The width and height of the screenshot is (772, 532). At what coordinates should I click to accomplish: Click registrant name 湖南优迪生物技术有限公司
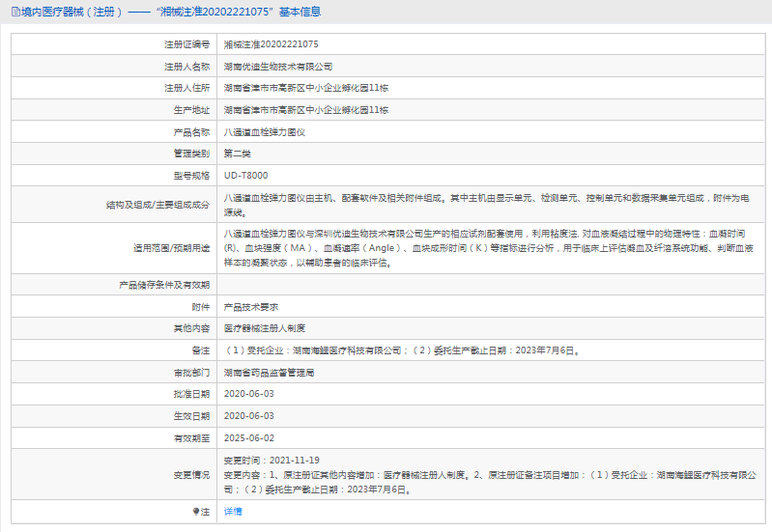[x=277, y=67]
